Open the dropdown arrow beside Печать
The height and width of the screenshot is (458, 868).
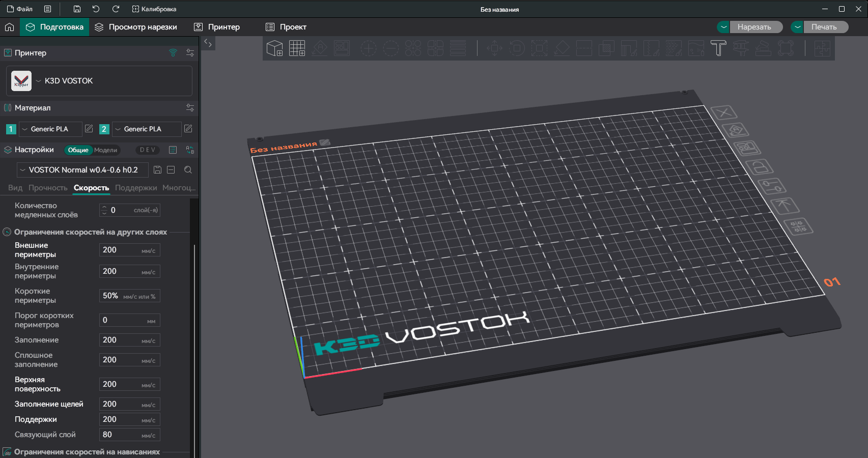797,27
